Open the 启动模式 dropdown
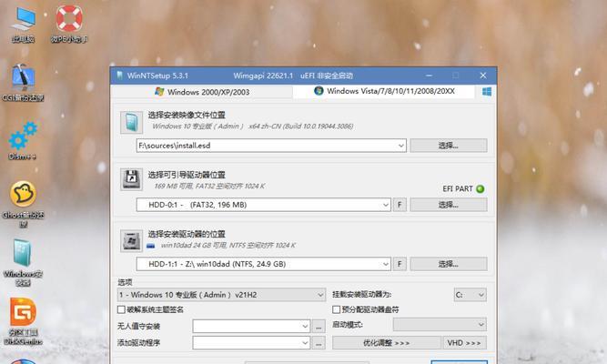Image resolution: width=607 pixels, height=364 pixels. [x=440, y=325]
